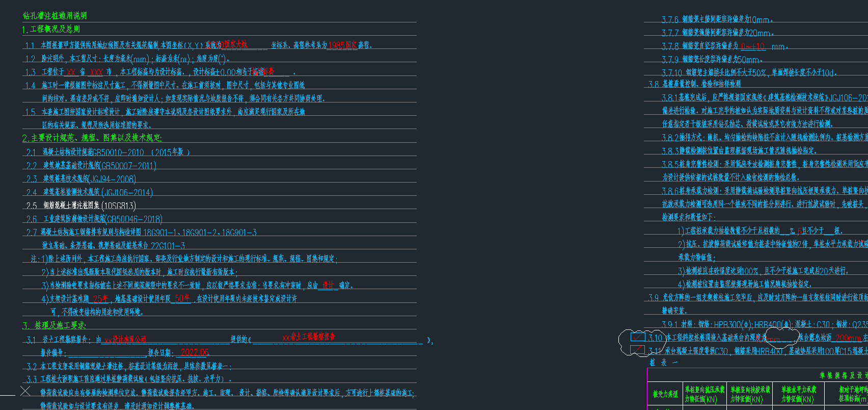Click the section heading 3.桩型及施工要求
Screen dimensions: 868x410
pos(54,325)
